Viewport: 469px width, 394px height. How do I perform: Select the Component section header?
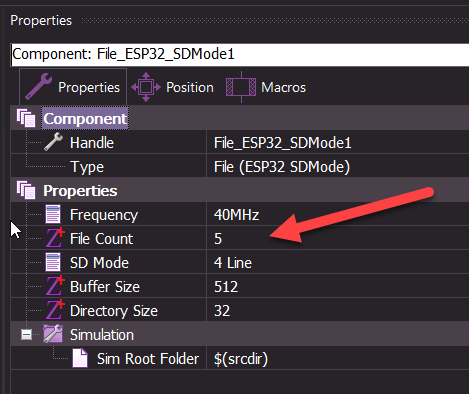pyautogui.click(x=85, y=118)
